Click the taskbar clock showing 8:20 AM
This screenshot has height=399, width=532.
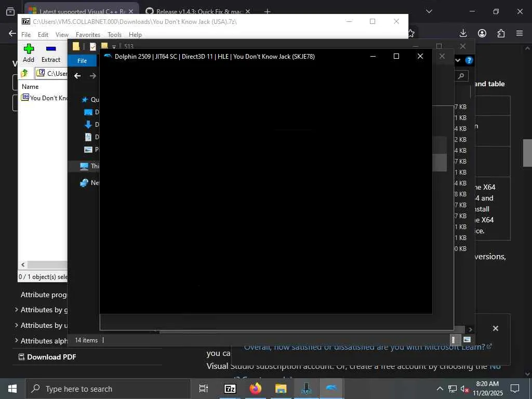[x=487, y=389]
